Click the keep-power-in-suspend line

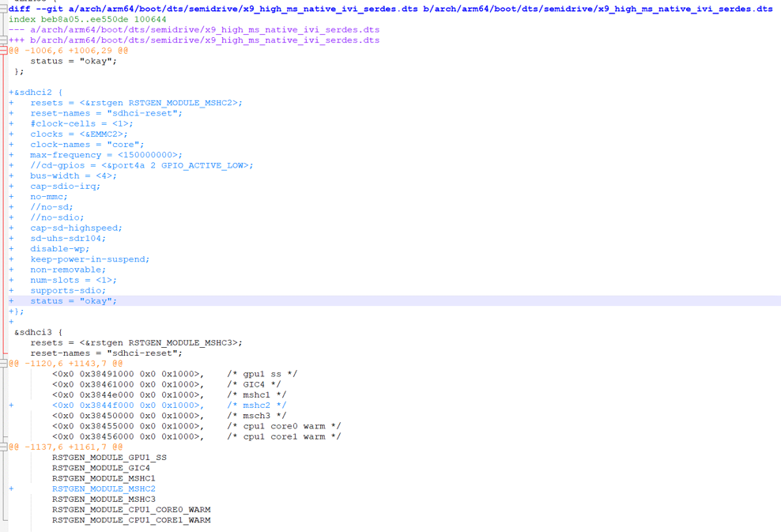point(89,259)
